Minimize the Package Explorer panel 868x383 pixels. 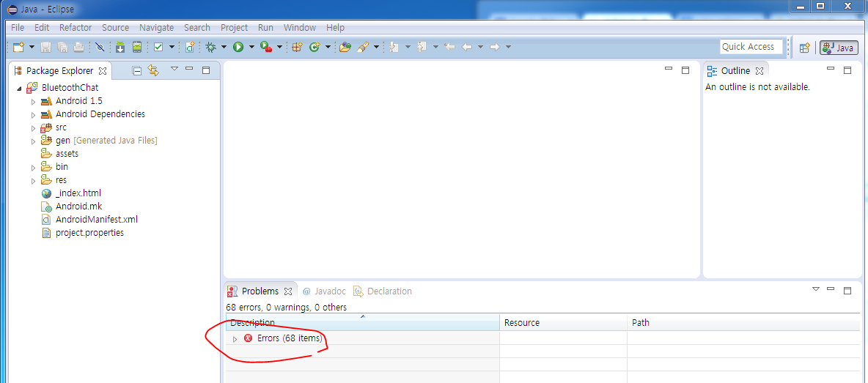189,69
